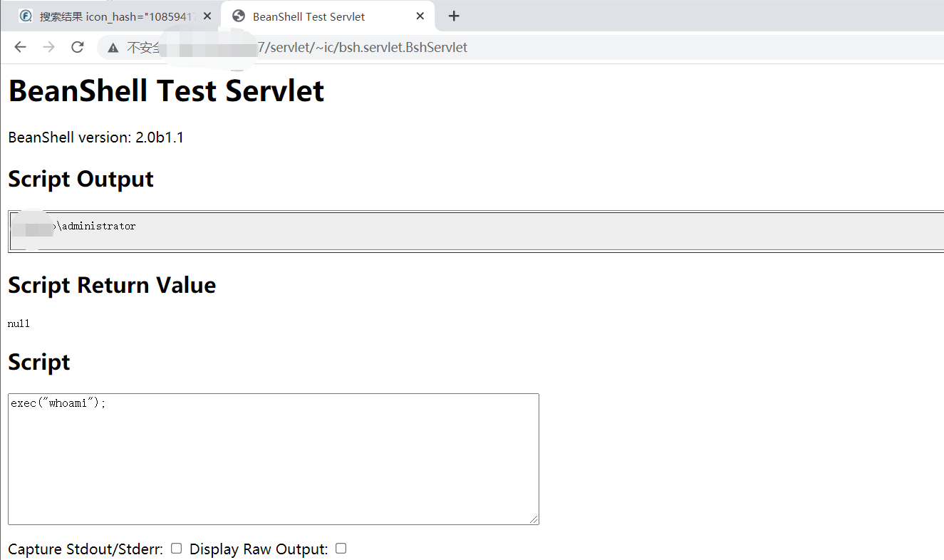Click the Script Output heading
The height and width of the screenshot is (560, 944).
coord(81,179)
